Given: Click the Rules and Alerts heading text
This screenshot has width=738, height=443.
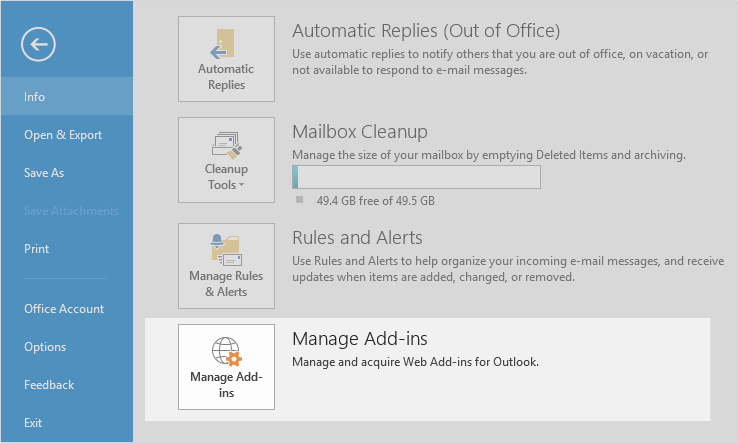Looking at the screenshot, I should tap(357, 238).
